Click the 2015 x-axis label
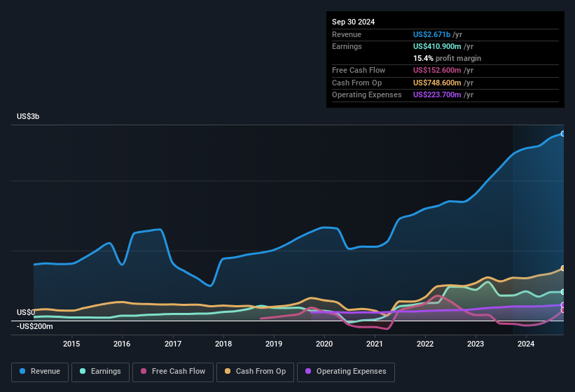This screenshot has width=575, height=392. pyautogui.click(x=71, y=344)
